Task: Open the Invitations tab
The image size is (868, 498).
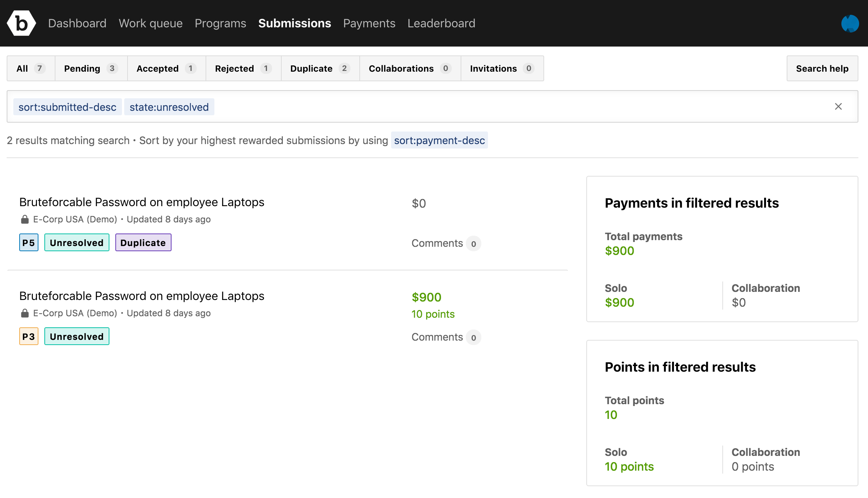Action: tap(502, 68)
